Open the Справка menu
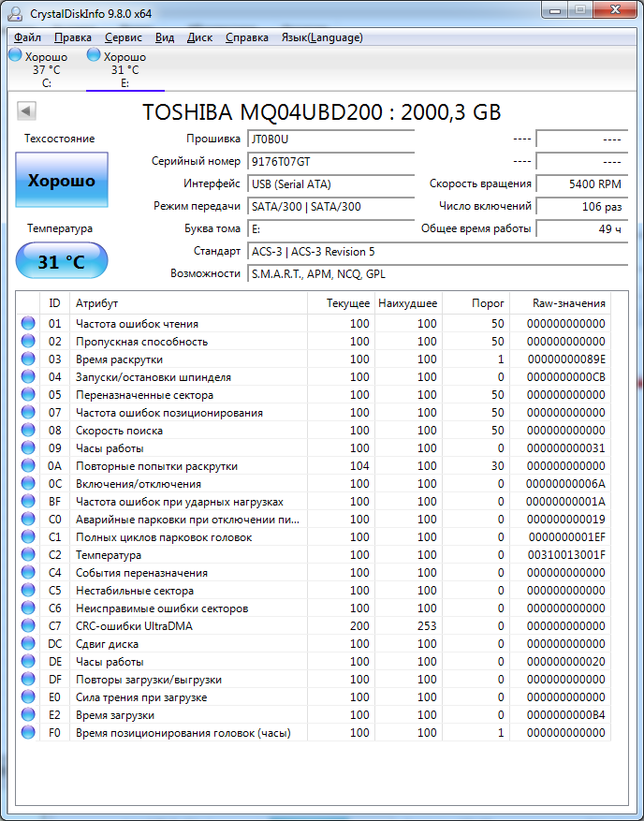Screen dimensions: 644x821 pyautogui.click(x=246, y=37)
